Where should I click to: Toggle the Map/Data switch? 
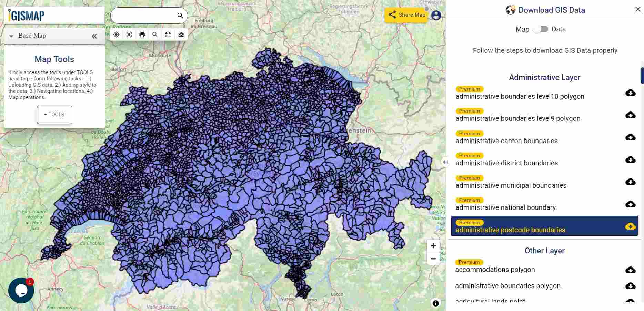click(x=541, y=29)
